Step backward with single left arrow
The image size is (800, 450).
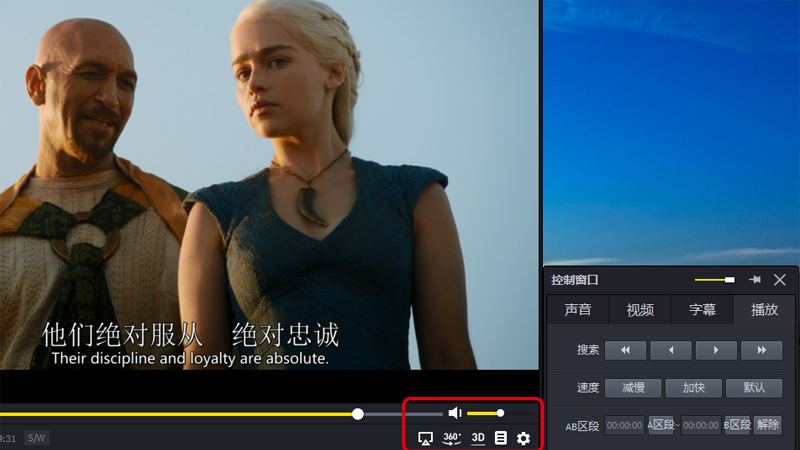(670, 350)
